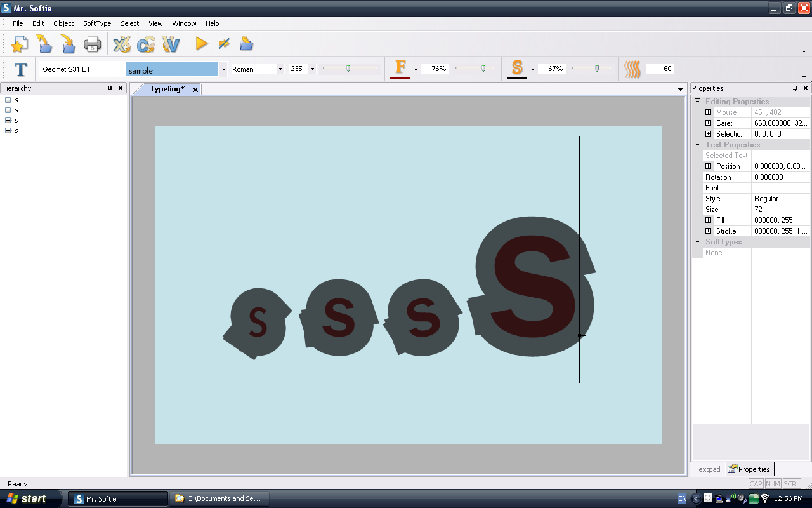Open the Window menu

[185, 23]
